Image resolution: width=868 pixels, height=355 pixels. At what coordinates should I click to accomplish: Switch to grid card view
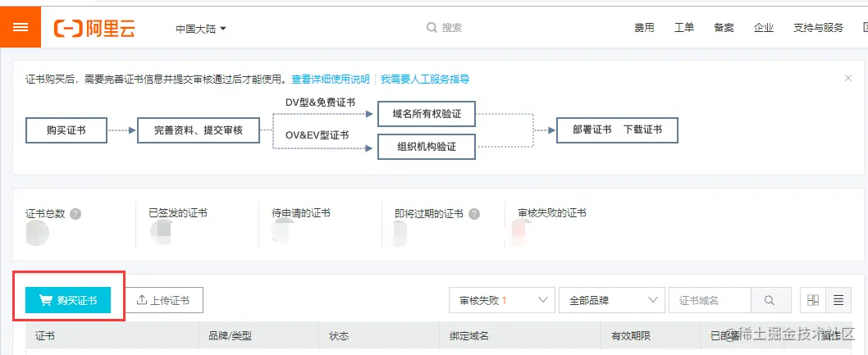(x=813, y=300)
